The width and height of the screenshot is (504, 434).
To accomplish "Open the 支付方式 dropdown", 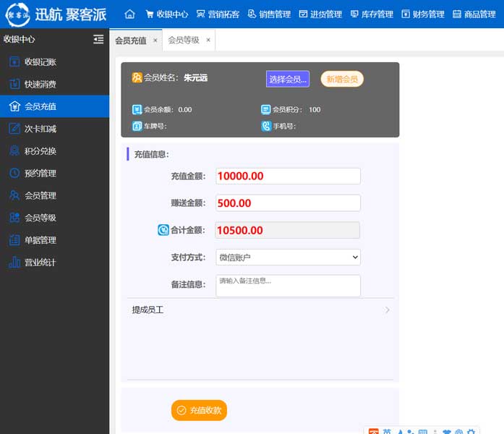I will (x=288, y=258).
